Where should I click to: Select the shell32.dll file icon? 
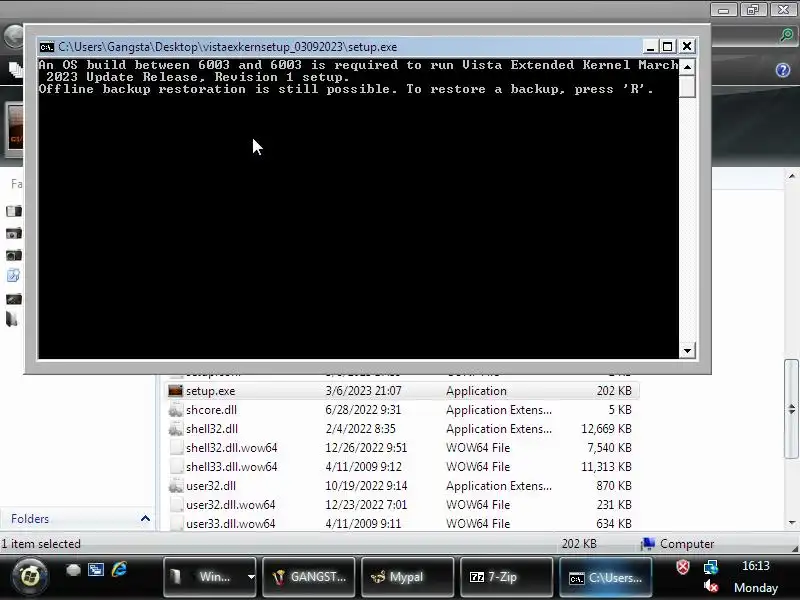(176, 429)
